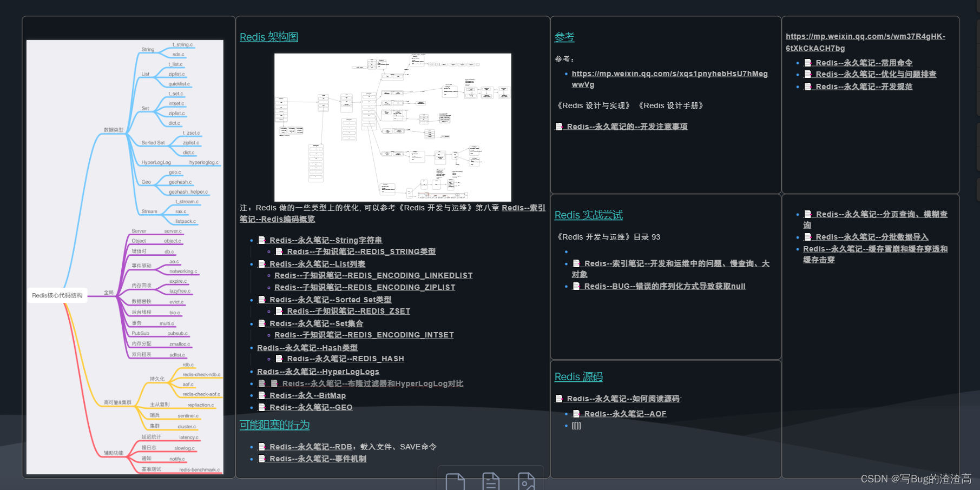Screen dimensions: 980x490
Task: Open note 'Redis--永久笔记--Hash类型'
Action: coord(307,348)
